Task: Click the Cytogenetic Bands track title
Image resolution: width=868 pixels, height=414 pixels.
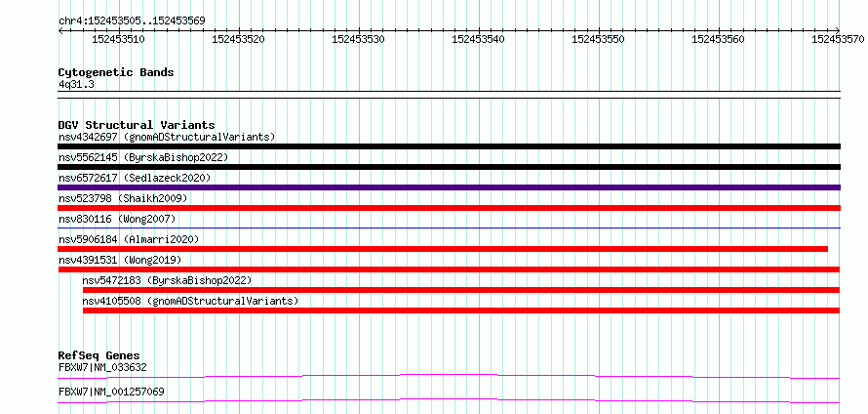Action: pos(116,72)
